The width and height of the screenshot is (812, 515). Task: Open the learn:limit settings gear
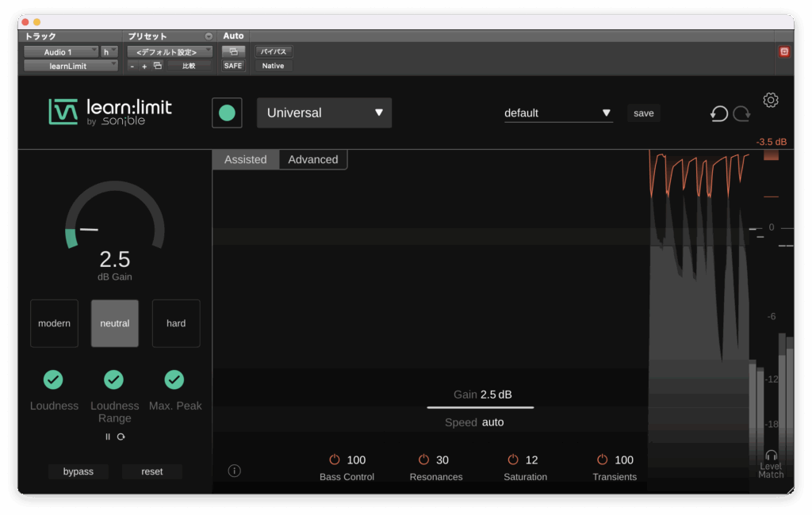(x=771, y=100)
